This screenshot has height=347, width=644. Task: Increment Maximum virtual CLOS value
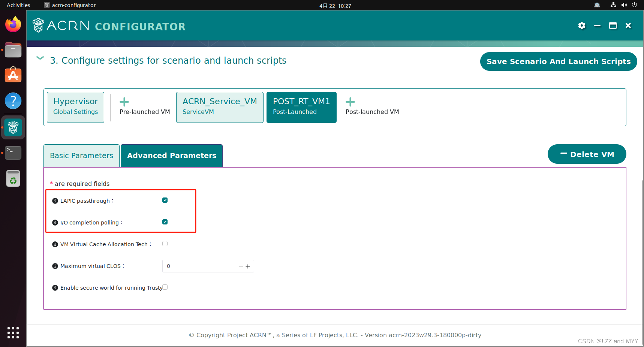pos(248,266)
